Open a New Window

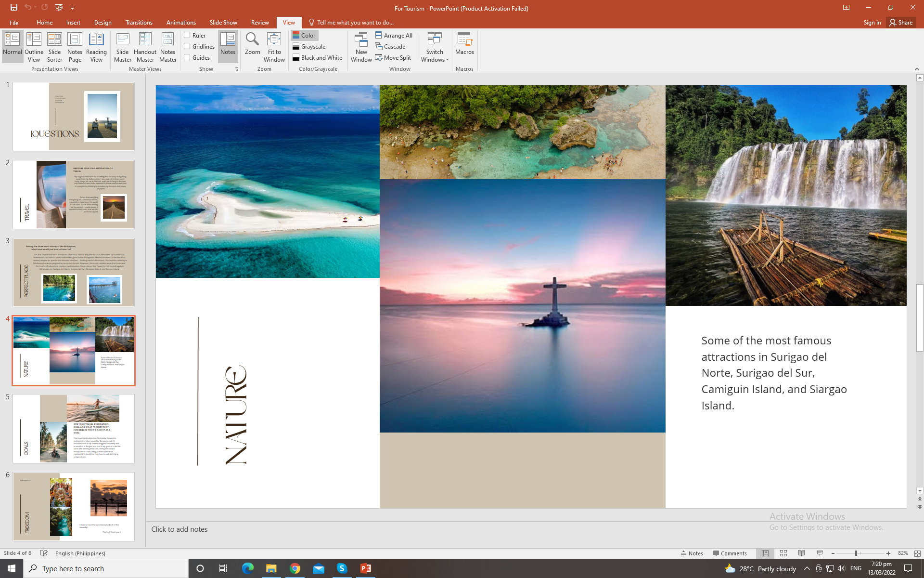pos(361,47)
